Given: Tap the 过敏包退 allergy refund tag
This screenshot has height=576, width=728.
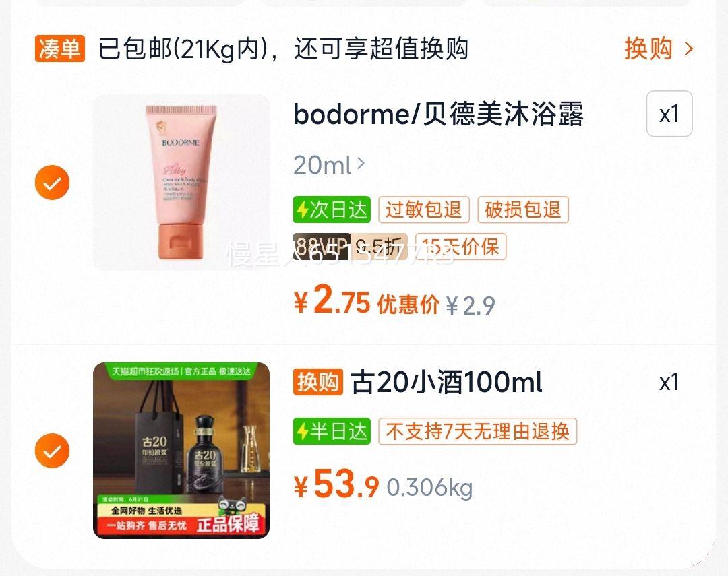Looking at the screenshot, I should click(x=424, y=210).
